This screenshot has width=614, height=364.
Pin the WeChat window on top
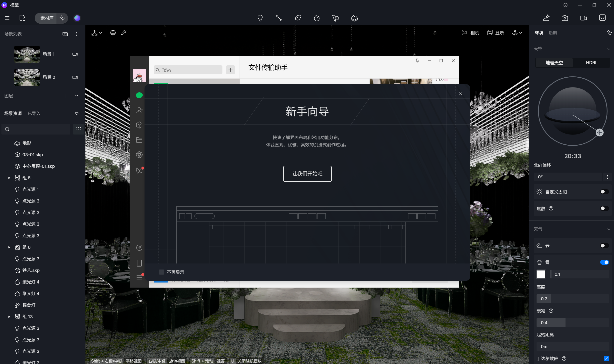click(417, 61)
